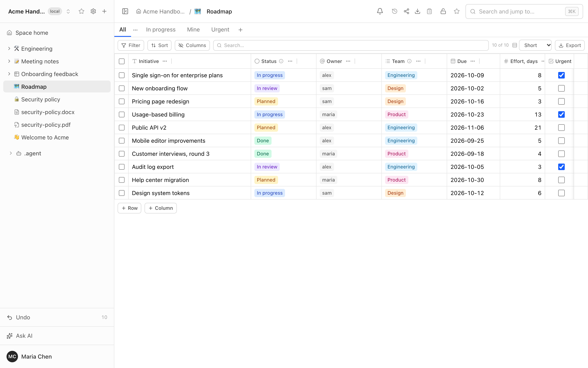Open Due column options ellipsis
Viewport: 588px width, 368px height.
473,61
